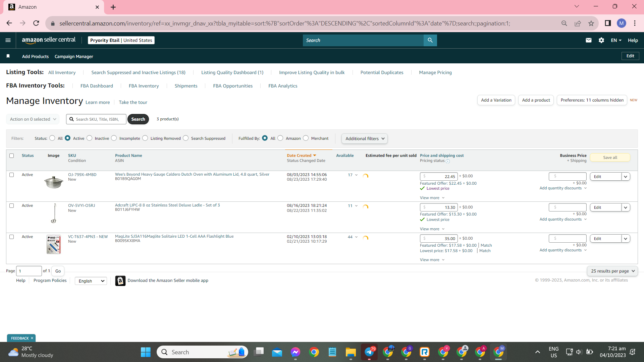Open Listing Quality Dashboard (1)
This screenshot has height=362, width=644.
tap(232, 72)
